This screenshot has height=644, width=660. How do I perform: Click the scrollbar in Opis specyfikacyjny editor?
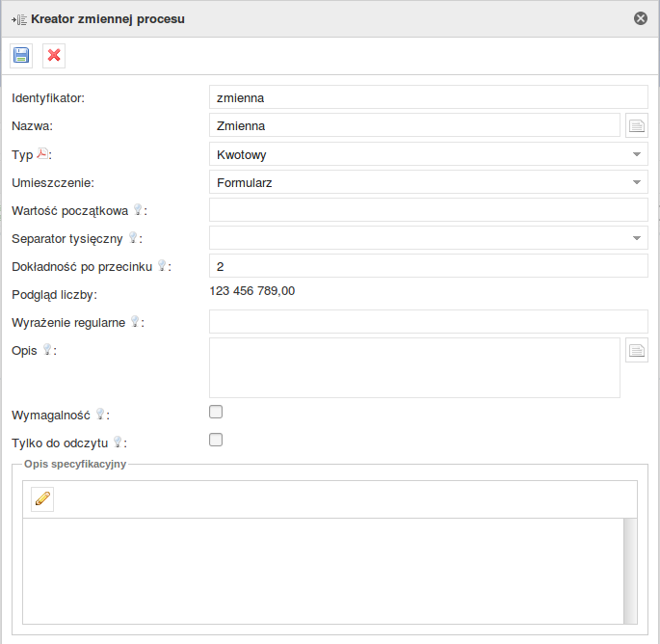tap(630, 571)
